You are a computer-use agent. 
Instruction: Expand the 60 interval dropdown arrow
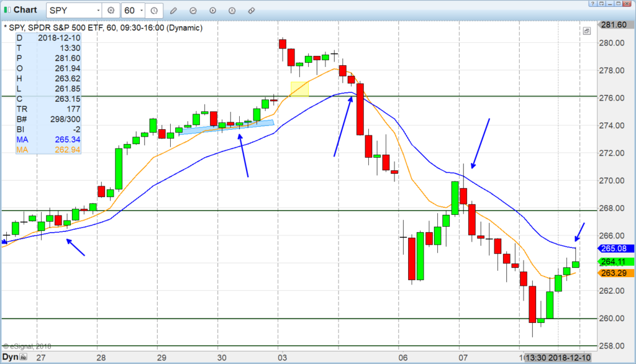[x=142, y=11]
